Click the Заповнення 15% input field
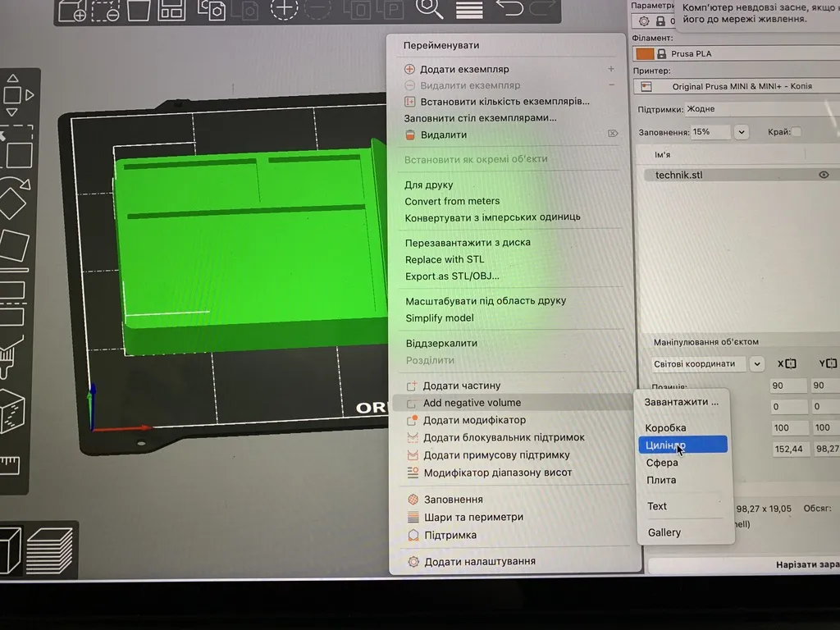 (710, 132)
